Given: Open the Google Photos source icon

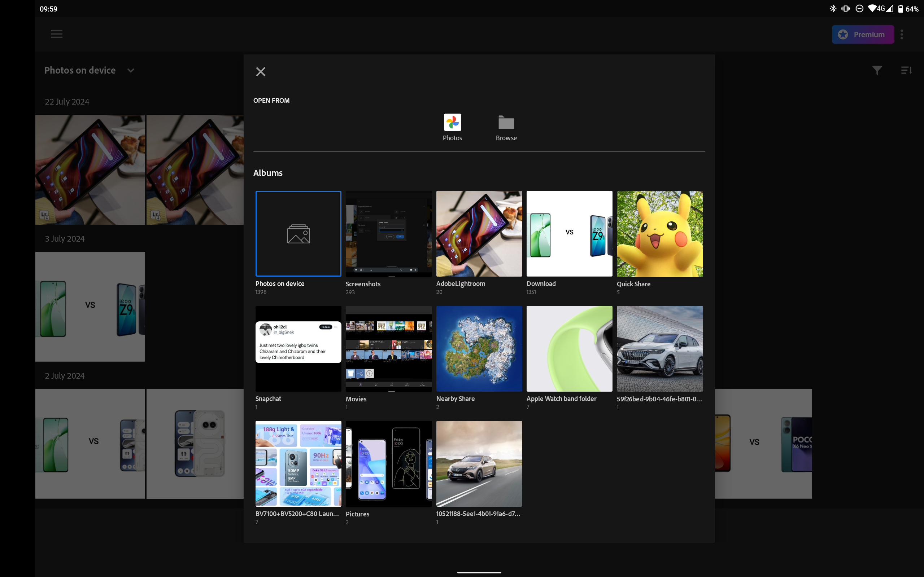Looking at the screenshot, I should tap(453, 123).
